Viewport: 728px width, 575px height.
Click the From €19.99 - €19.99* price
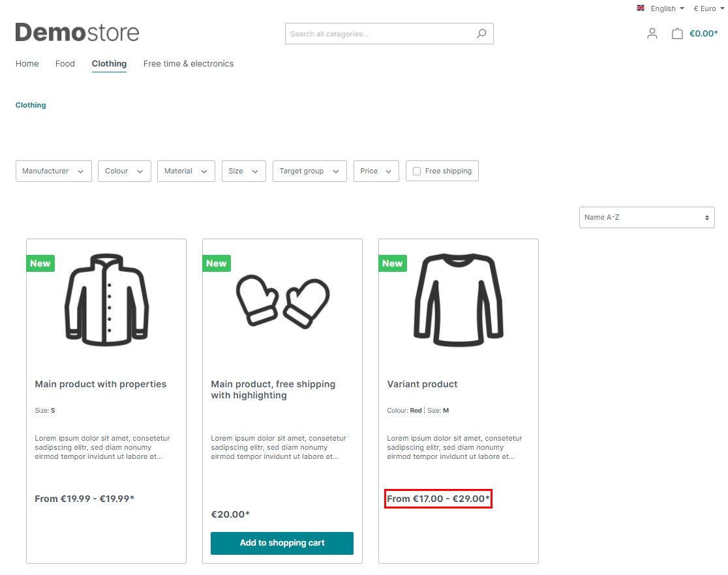[85, 499]
